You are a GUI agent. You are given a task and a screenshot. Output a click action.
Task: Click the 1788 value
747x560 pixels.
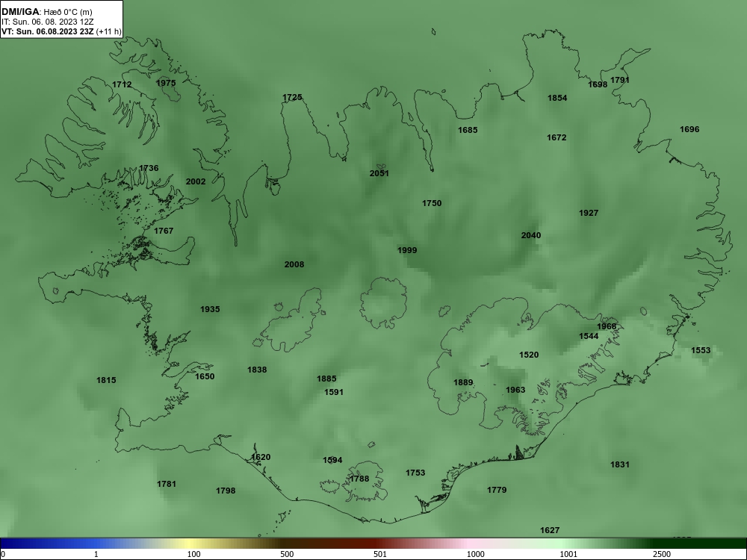point(359,479)
